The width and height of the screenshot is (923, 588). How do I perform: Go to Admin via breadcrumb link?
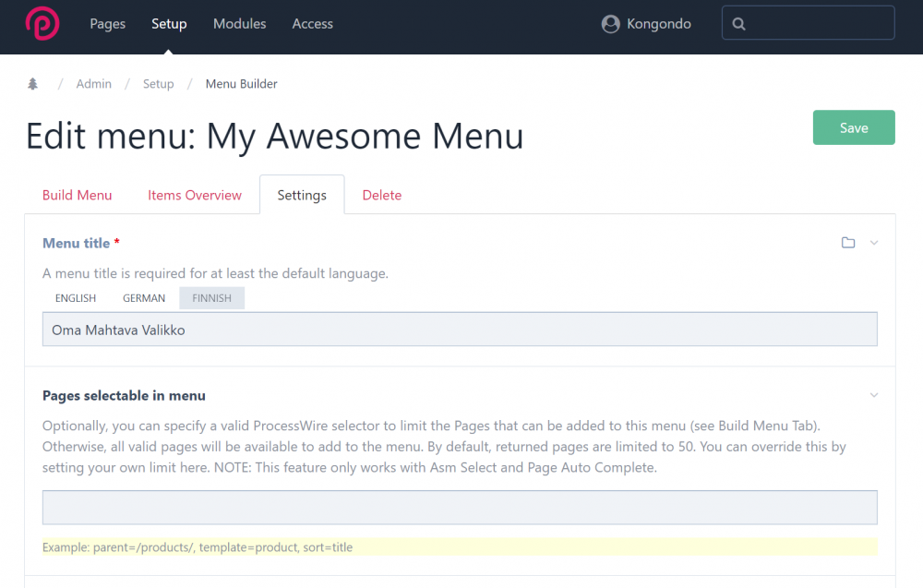pyautogui.click(x=93, y=84)
